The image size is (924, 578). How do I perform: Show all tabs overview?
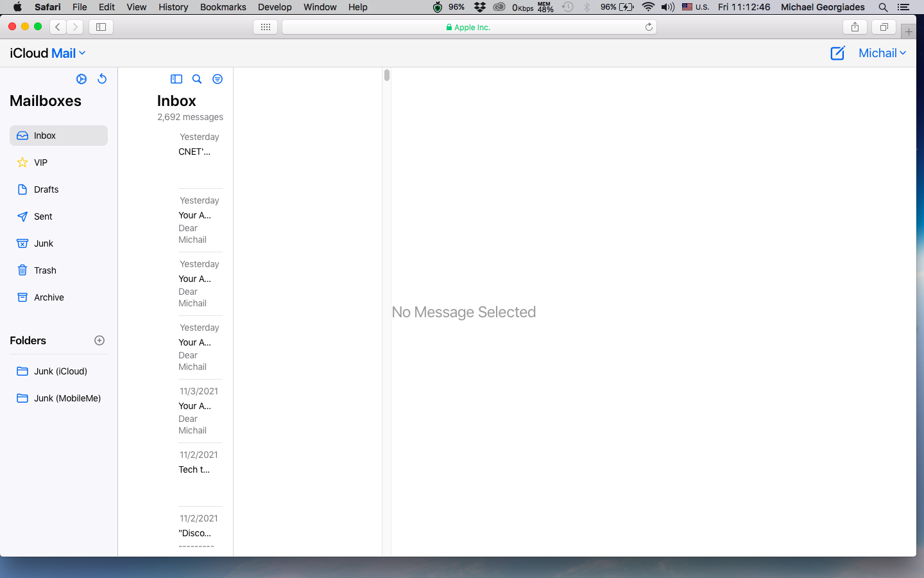884,27
